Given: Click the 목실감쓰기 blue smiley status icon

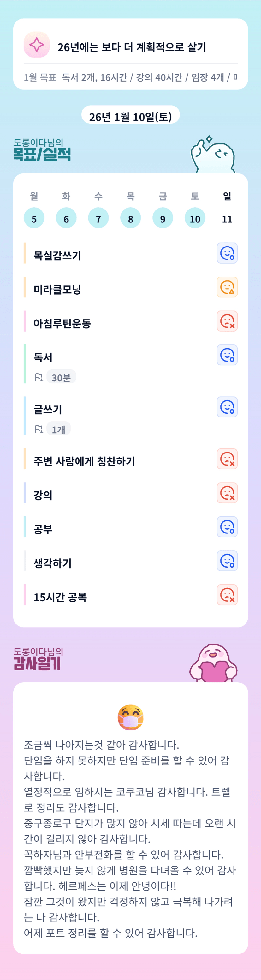Looking at the screenshot, I should pos(227,253).
